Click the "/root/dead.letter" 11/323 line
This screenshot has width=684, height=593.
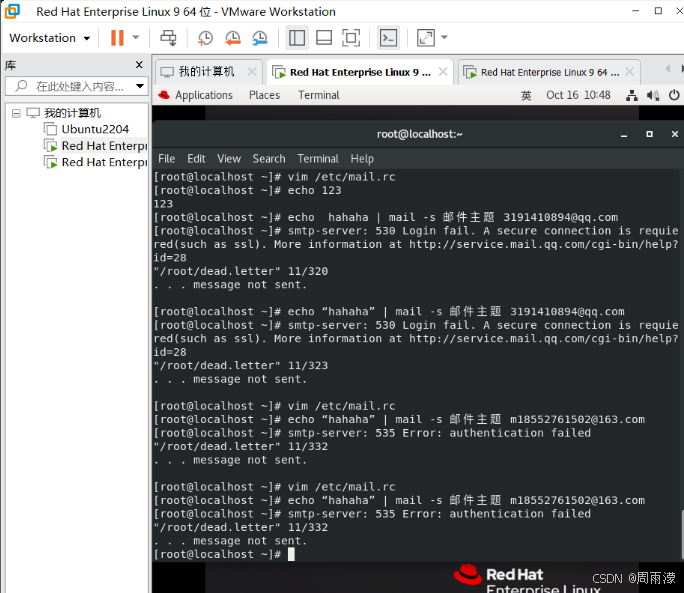(x=241, y=366)
